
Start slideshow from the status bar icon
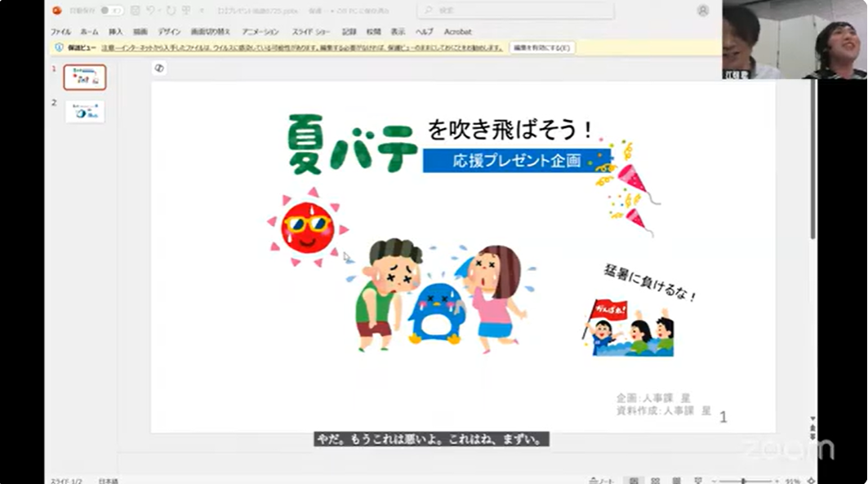[x=698, y=481]
